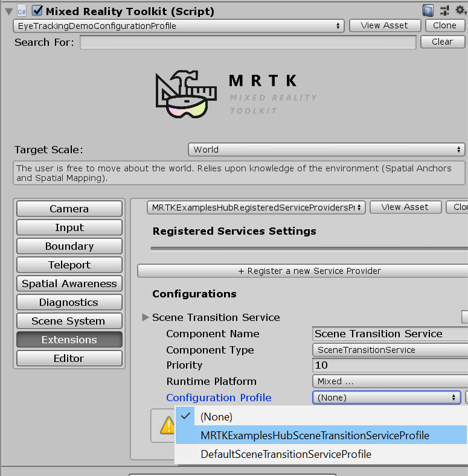Open the Component Type SceneTransitionService dropdown
Image resolution: width=468 pixels, height=476 pixels.
[390, 350]
